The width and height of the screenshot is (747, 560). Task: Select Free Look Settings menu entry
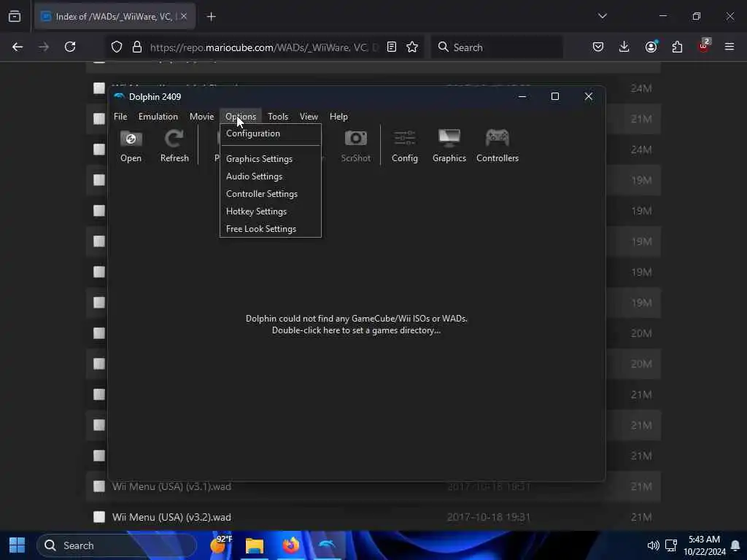tap(270, 229)
